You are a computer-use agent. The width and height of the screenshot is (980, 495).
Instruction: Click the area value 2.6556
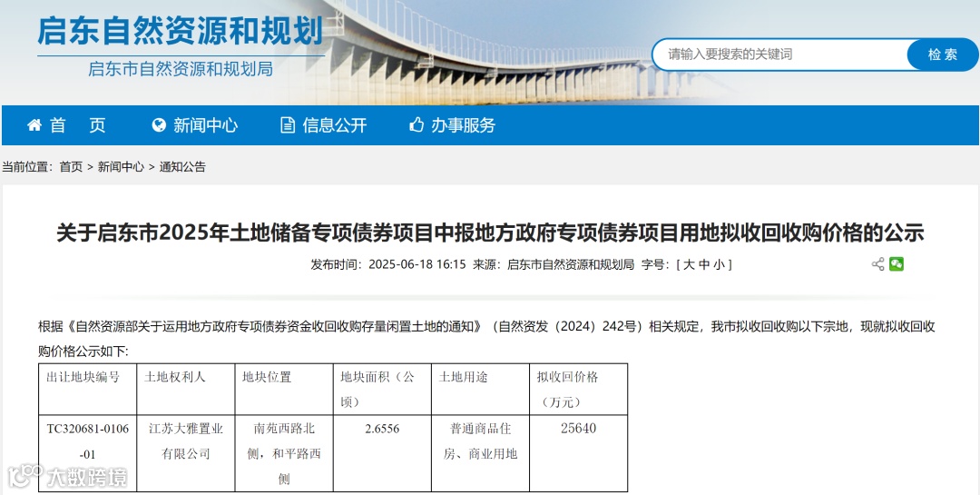(x=382, y=429)
